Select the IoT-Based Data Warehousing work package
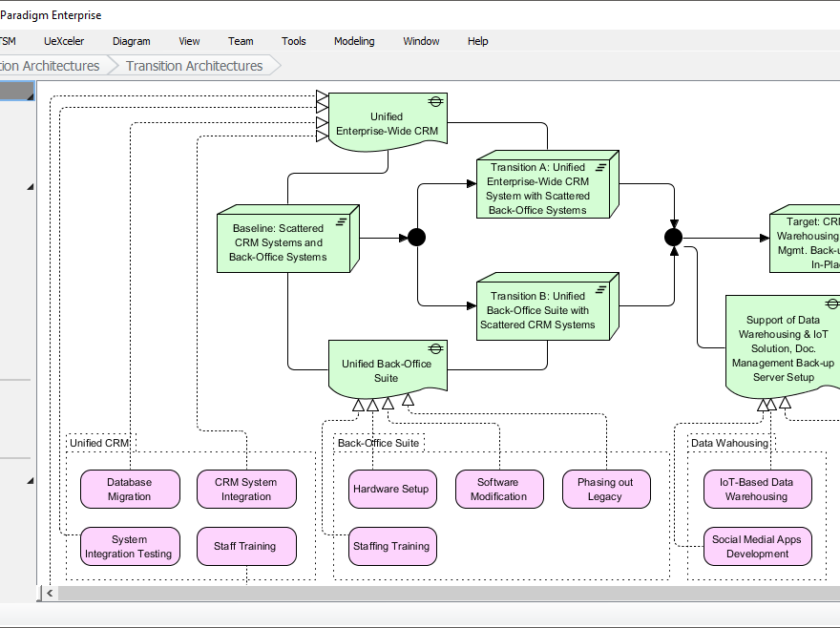The image size is (840, 628). 758,489
